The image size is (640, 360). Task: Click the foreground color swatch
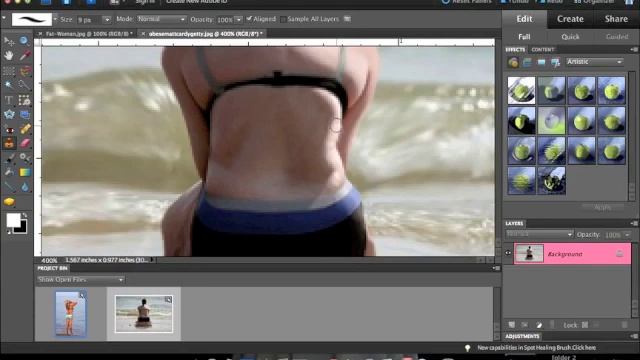(x=13, y=220)
